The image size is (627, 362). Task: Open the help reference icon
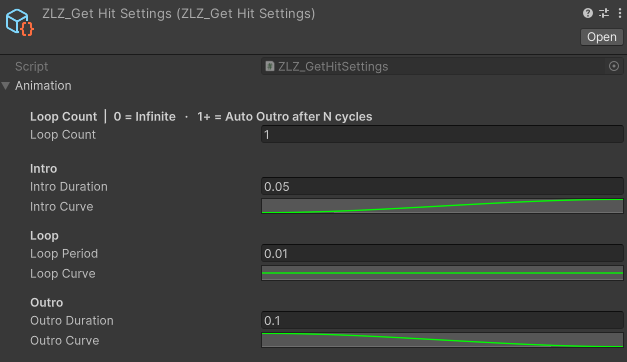587,13
